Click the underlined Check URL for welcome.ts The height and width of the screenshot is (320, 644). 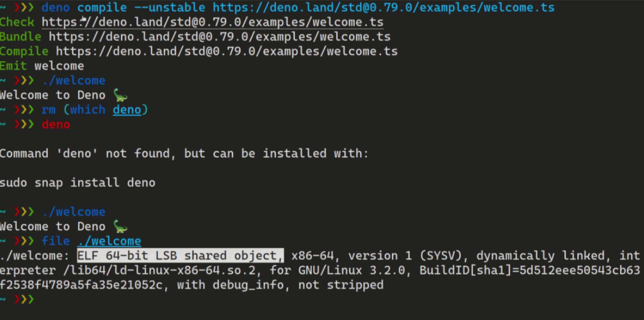tap(213, 22)
